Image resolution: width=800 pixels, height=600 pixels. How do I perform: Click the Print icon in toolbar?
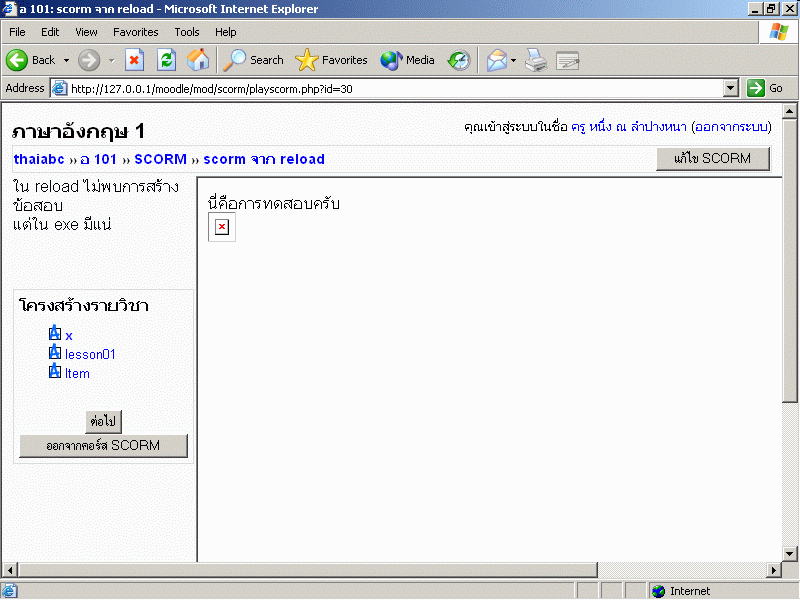point(536,60)
